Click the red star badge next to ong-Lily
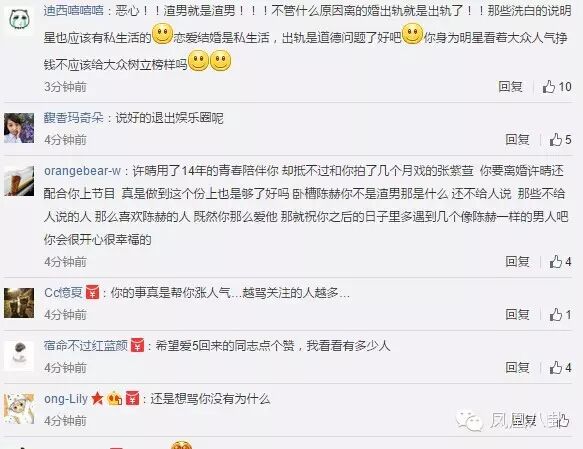This screenshot has width=583, height=449. pyautogui.click(x=97, y=398)
